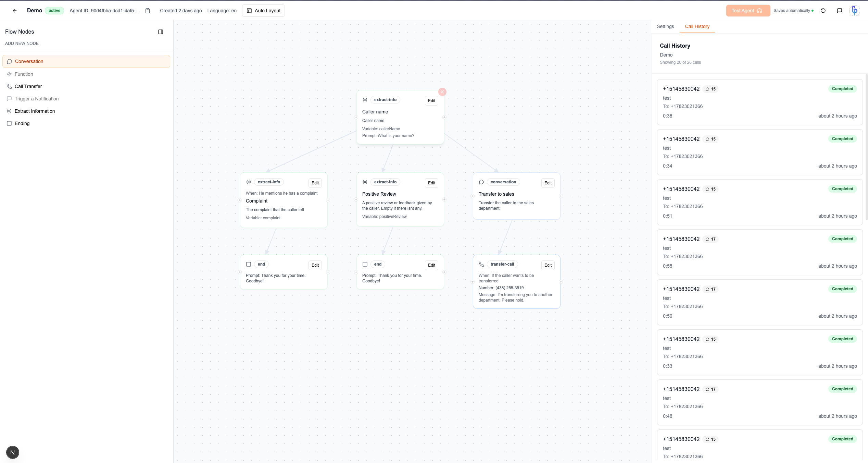Switch to the Settings tab

[x=665, y=26]
